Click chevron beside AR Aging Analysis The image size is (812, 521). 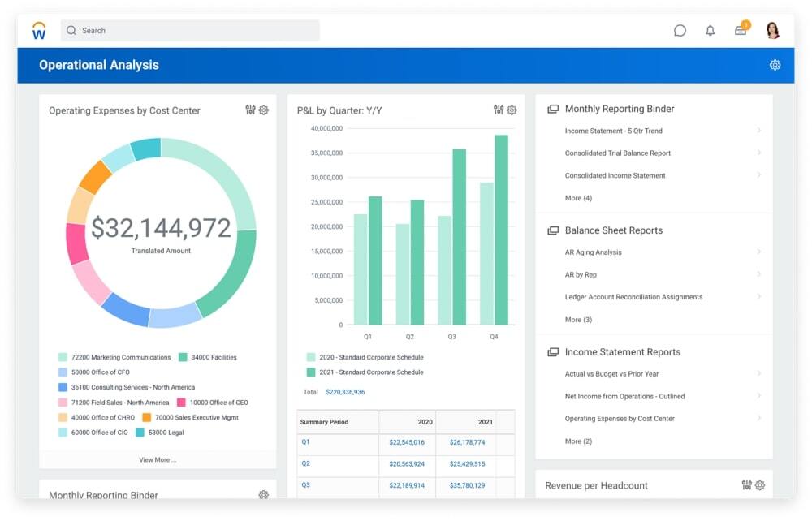[758, 252]
